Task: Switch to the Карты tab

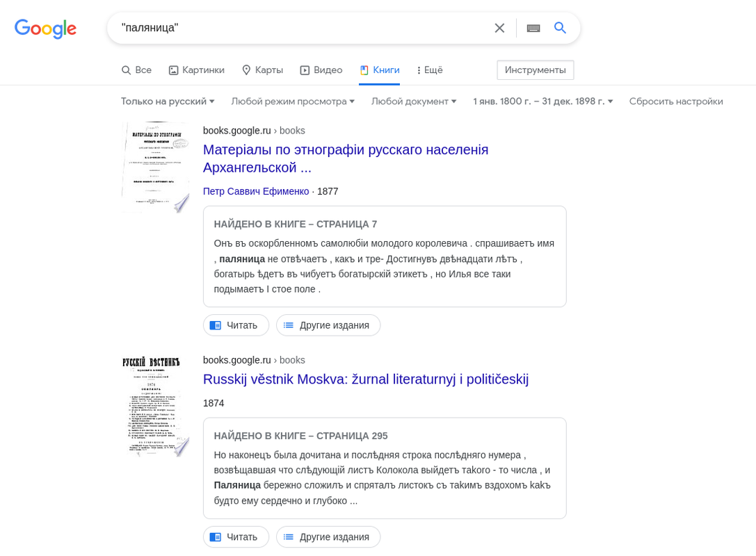Action: point(262,70)
